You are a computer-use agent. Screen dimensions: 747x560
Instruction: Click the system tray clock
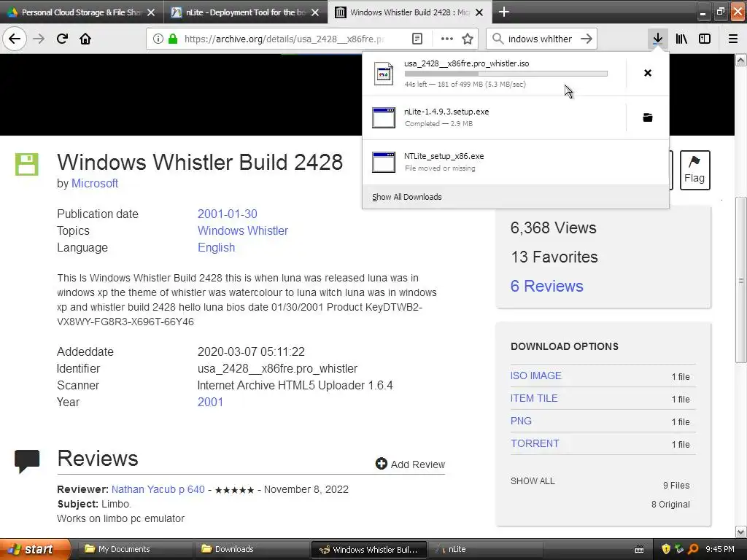[720, 549]
